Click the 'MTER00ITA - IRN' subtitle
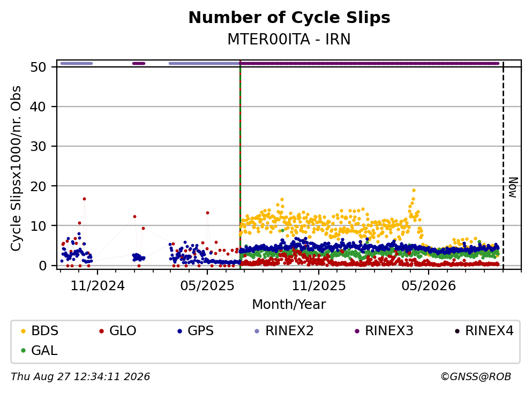 coord(289,39)
